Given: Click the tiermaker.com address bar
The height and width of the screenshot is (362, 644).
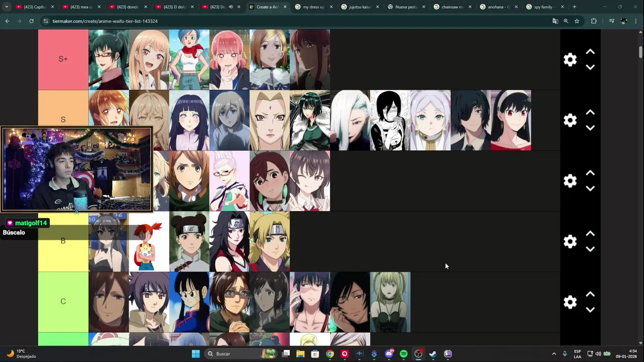Looking at the screenshot, I should click(x=297, y=21).
